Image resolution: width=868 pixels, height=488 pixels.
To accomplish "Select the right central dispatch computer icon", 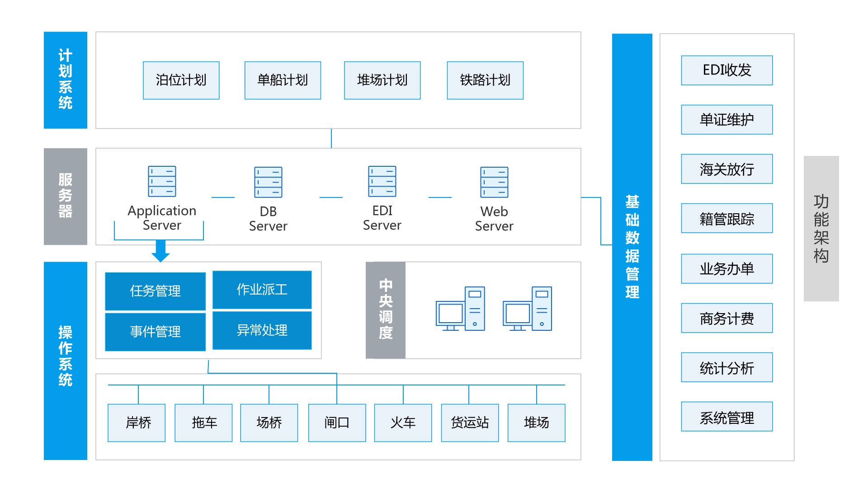I will click(527, 309).
